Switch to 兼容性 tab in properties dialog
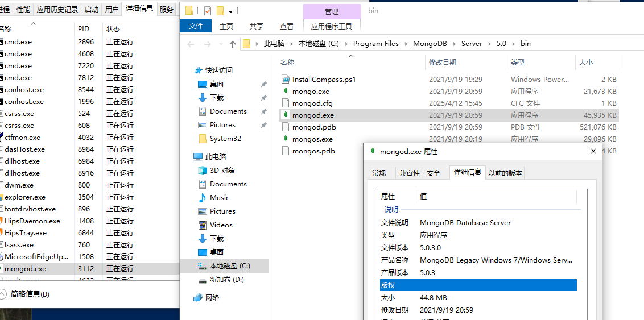Screen dimensions: 644x320 [410, 173]
